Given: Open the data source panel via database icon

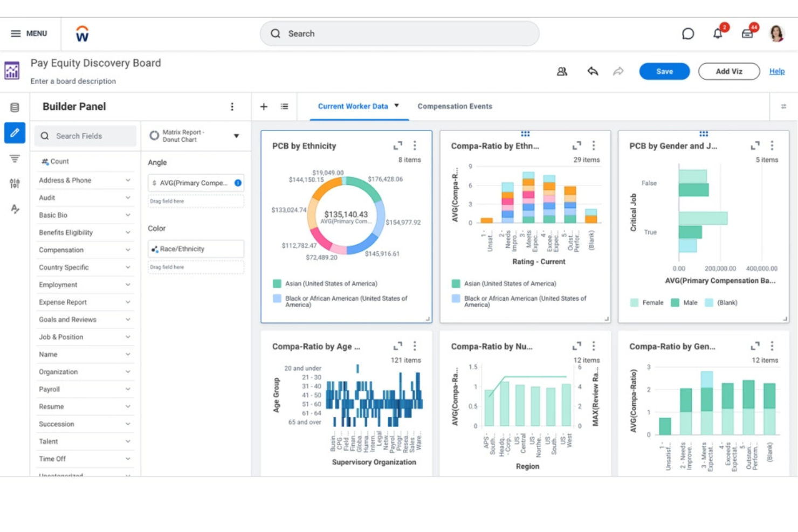Looking at the screenshot, I should click(x=15, y=107).
